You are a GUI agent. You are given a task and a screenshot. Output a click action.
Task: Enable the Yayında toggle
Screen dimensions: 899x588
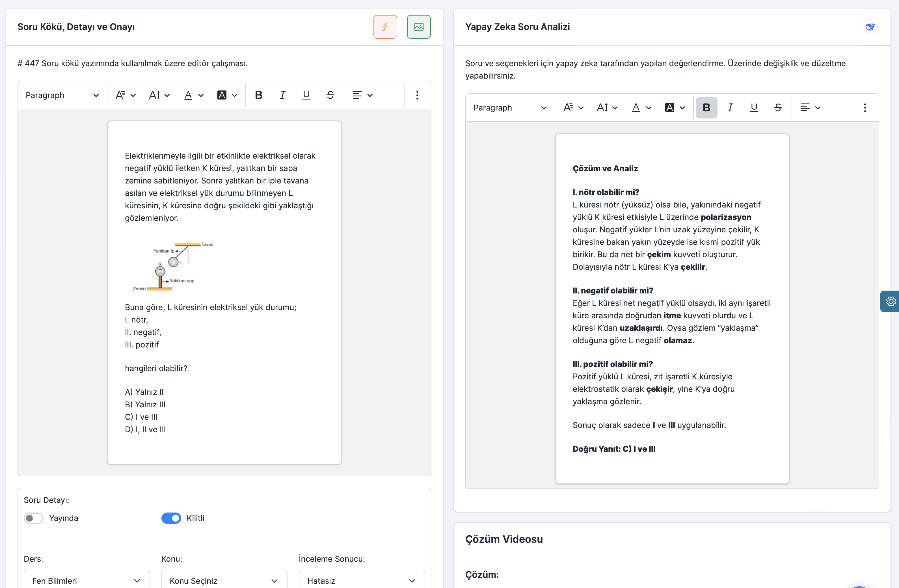34,518
